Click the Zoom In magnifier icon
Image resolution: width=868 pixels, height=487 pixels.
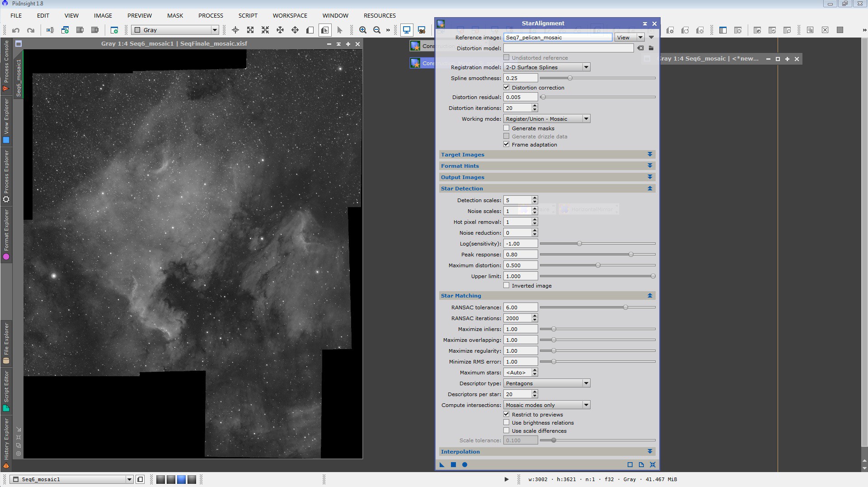(362, 30)
